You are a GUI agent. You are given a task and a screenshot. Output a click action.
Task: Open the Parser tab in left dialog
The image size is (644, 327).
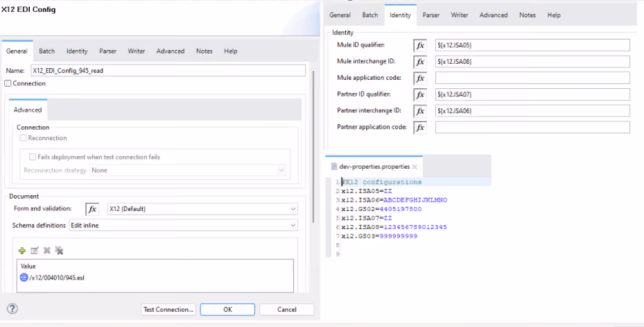[107, 51]
